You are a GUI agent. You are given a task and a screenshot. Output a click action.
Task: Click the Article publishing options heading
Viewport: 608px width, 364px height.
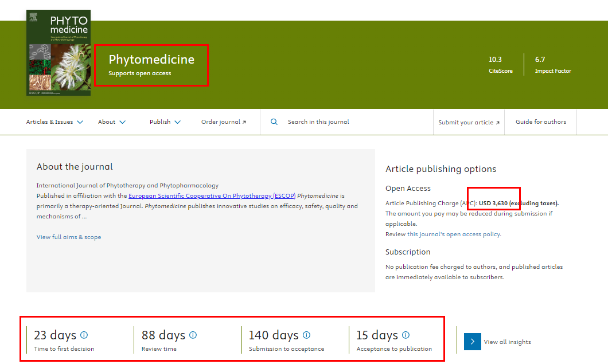click(x=441, y=169)
